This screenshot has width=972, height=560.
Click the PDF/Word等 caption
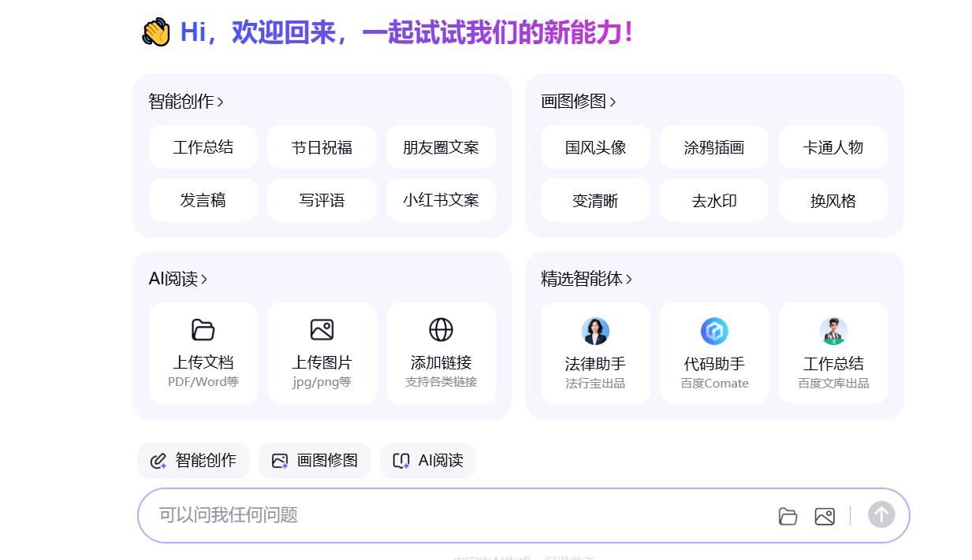pyautogui.click(x=203, y=382)
